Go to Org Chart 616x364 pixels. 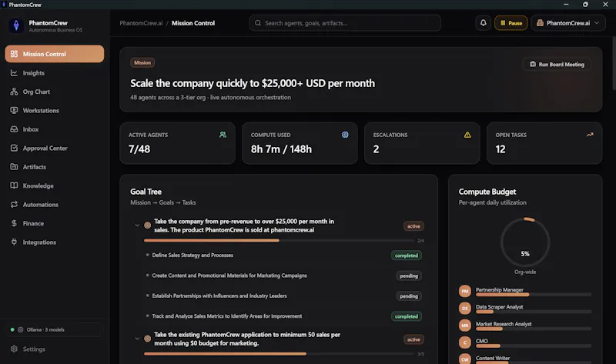(x=54, y=92)
